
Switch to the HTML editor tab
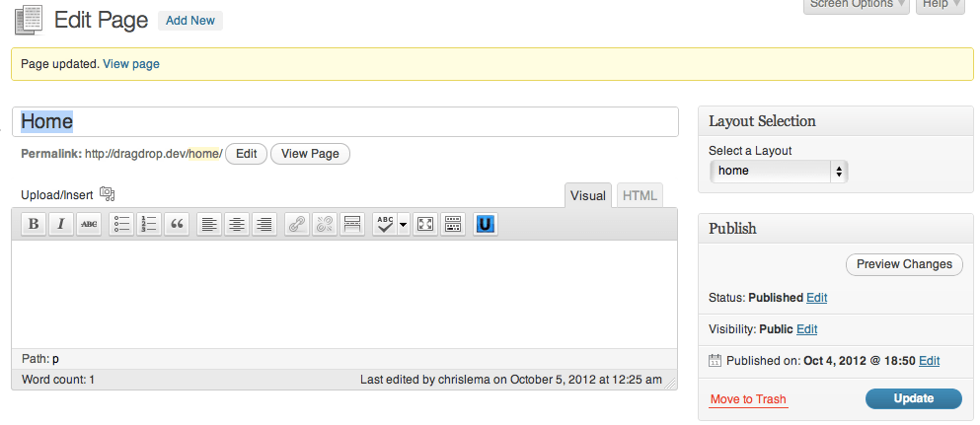(x=640, y=195)
